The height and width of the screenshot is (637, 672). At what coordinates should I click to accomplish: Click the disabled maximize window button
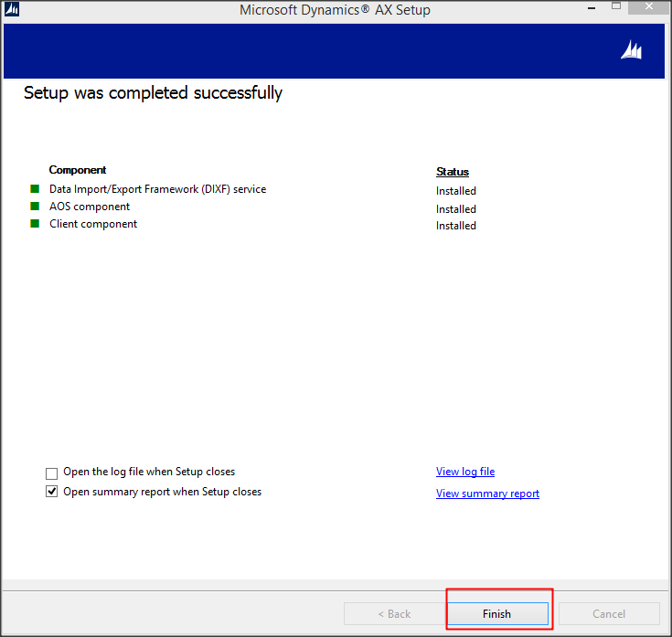click(x=616, y=6)
